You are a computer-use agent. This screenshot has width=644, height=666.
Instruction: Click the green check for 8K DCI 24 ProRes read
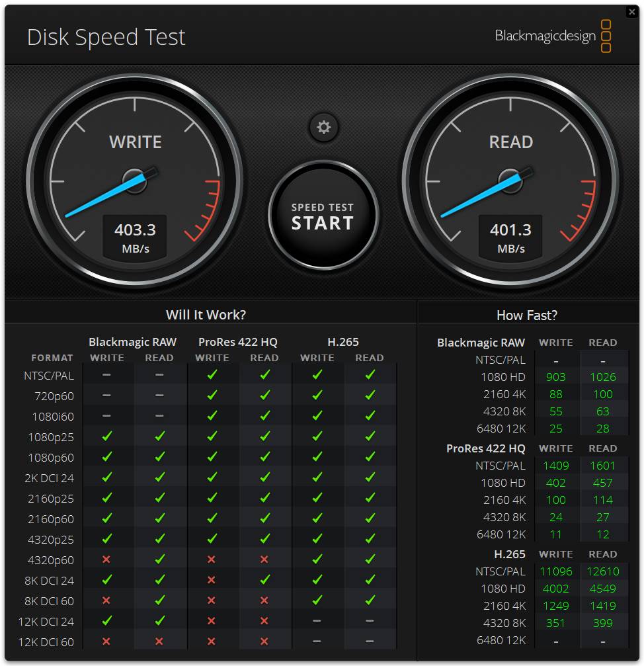264,580
